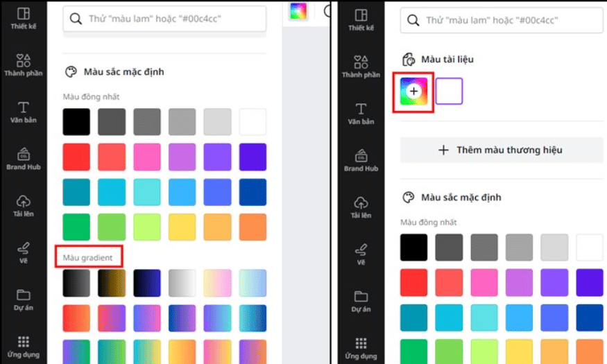Click the rainbow color button on the top toolbar

tap(298, 11)
